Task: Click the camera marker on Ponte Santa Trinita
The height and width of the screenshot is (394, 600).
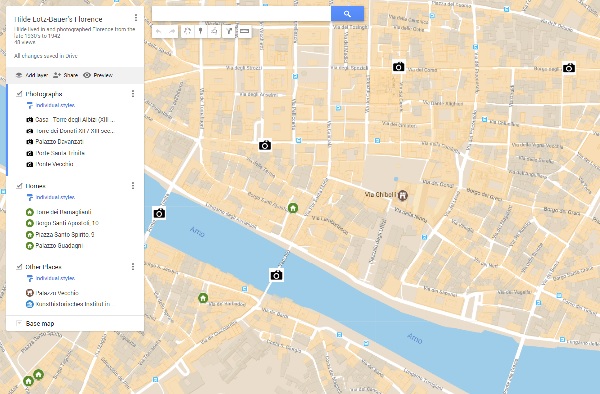Action: (159, 213)
